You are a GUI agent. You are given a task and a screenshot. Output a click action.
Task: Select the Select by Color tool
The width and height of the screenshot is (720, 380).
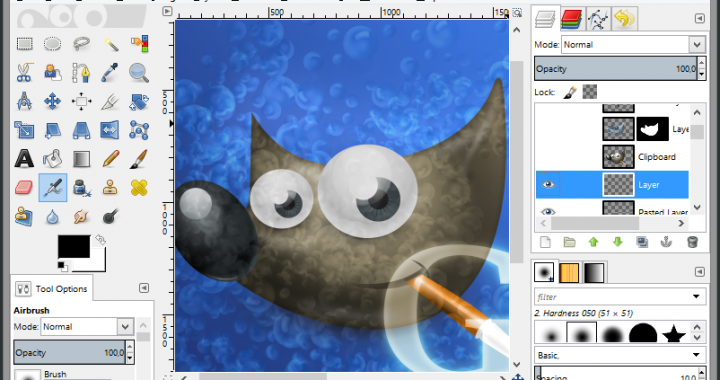(x=139, y=44)
